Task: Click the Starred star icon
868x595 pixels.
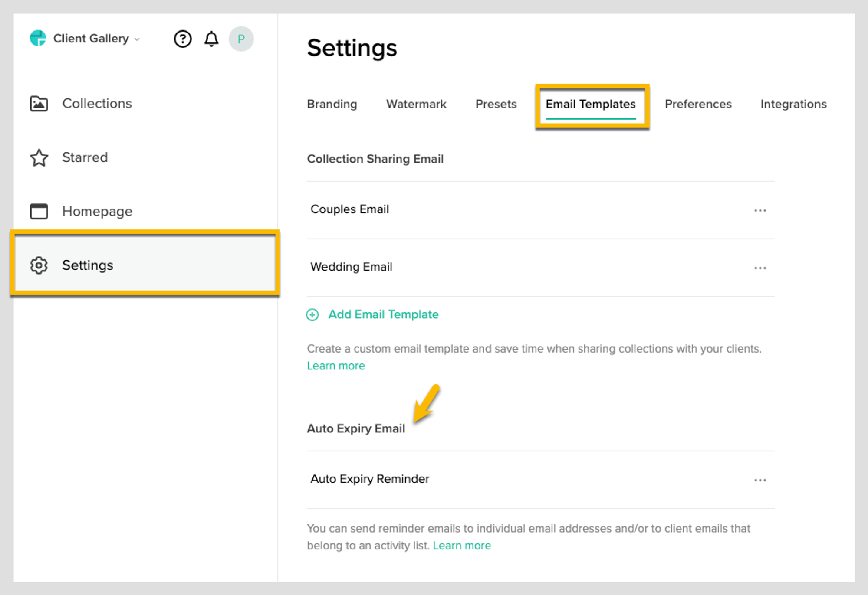Action: point(39,158)
